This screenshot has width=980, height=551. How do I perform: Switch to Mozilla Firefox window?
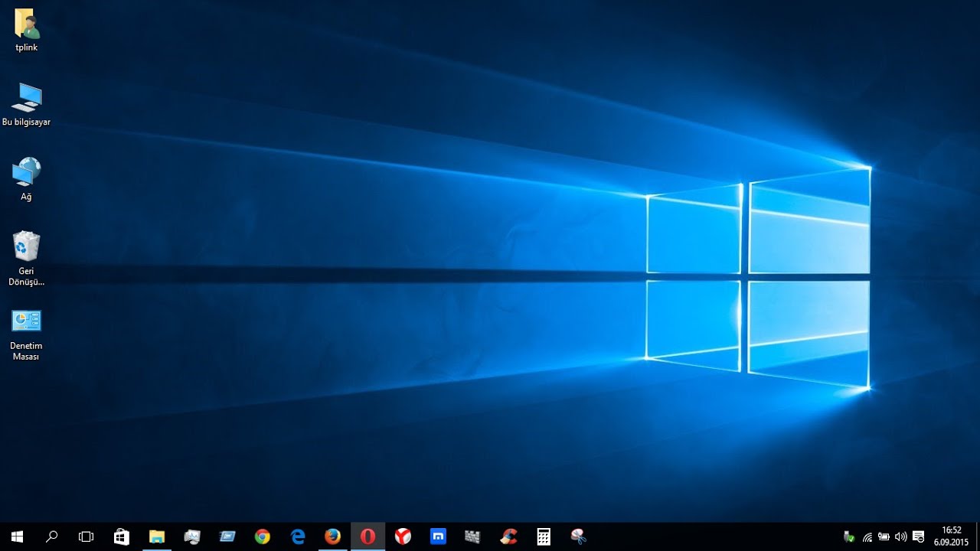point(332,536)
